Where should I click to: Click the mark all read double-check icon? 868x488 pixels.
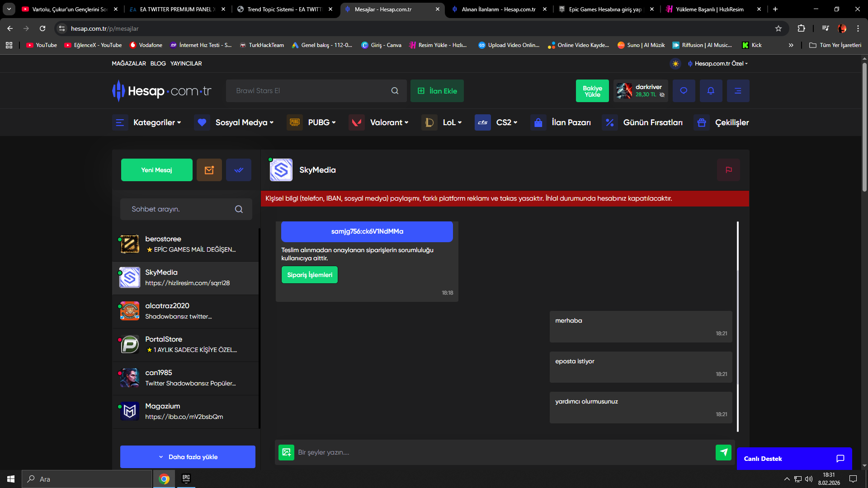239,170
